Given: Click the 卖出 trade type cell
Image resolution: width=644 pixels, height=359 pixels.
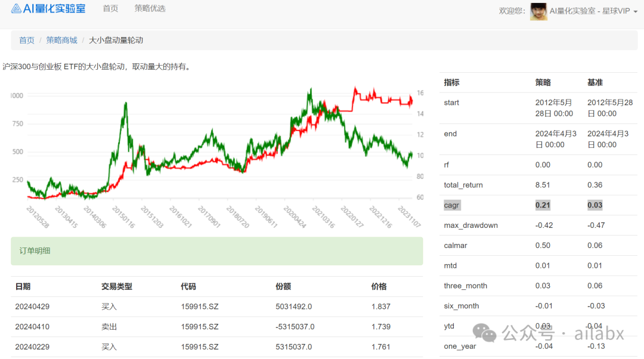Looking at the screenshot, I should (109, 327).
